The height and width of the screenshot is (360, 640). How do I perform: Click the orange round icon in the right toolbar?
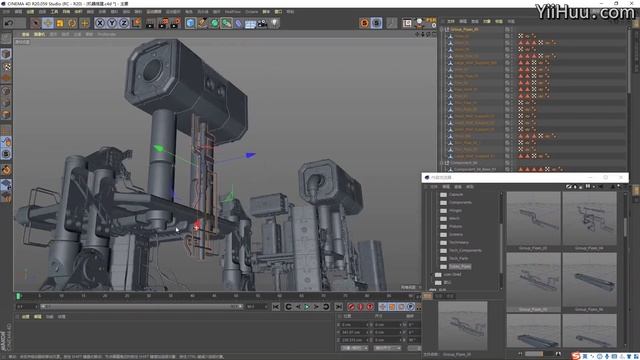click(x=364, y=23)
